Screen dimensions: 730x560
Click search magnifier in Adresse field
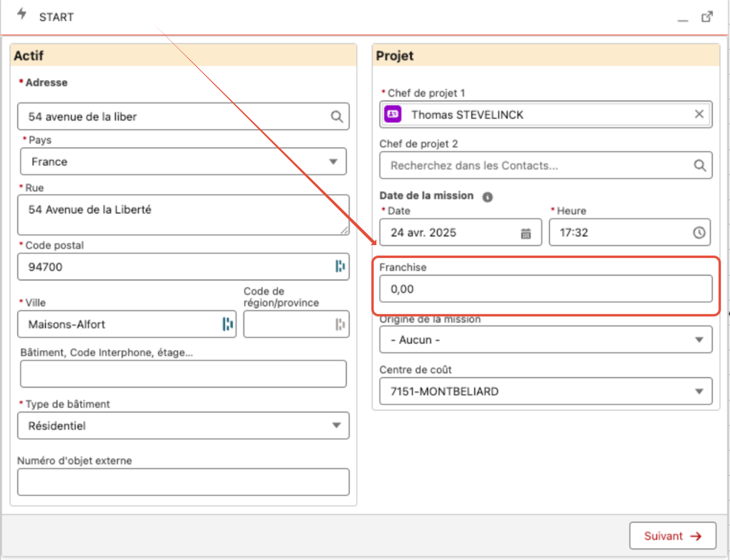tap(336, 117)
